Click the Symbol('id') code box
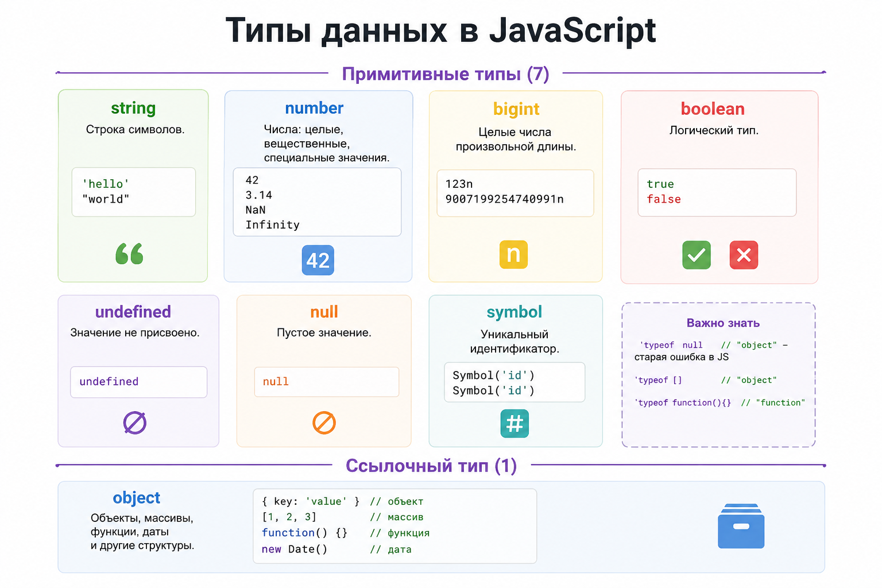Screen dimensions: 882x588 coord(514,382)
